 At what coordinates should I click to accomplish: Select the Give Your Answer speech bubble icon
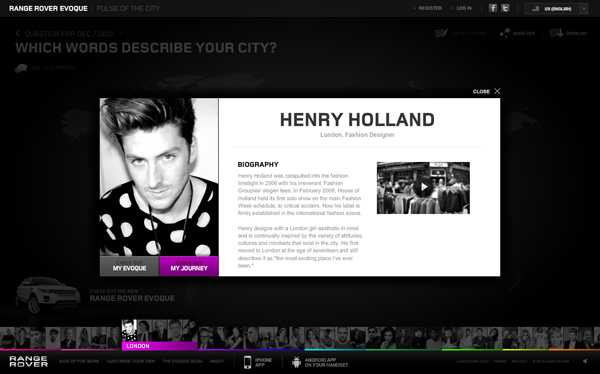[x=21, y=68]
